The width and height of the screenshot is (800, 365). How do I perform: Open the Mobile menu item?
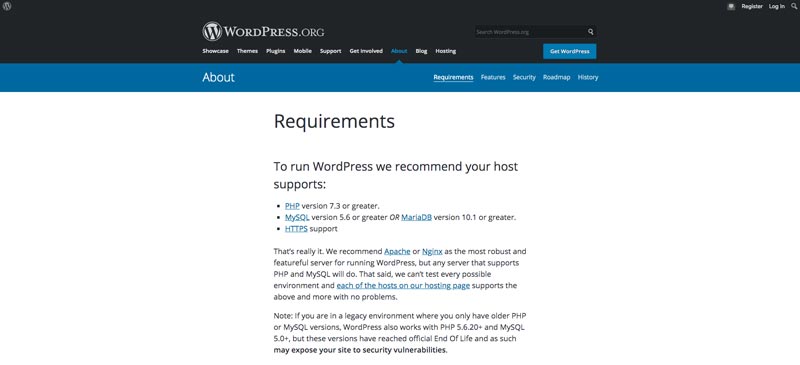[303, 51]
